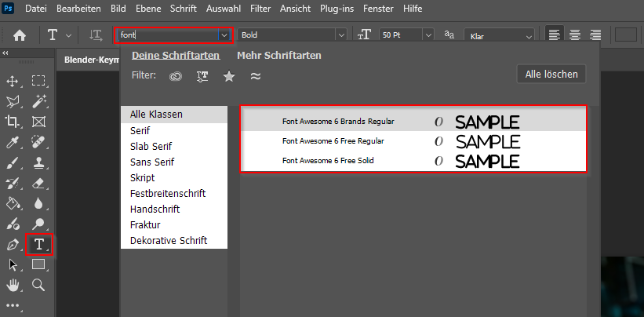Click the Alle löschen button
Screen dimensions: 644x317
551,75
